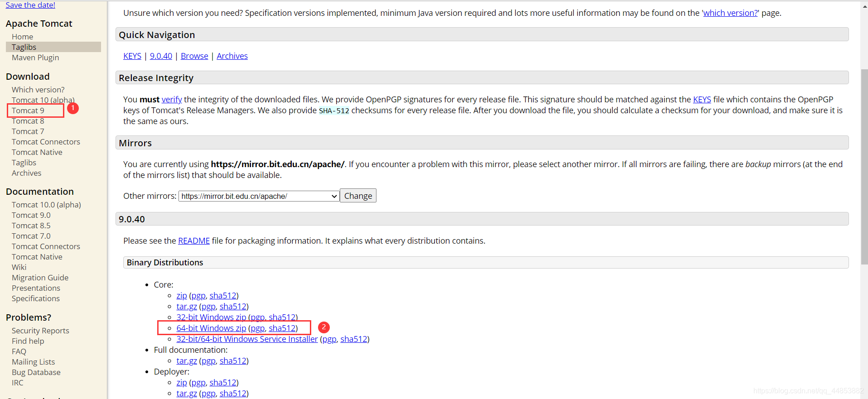Open KEYS in Quick Navigation
868x399 pixels.
(x=132, y=56)
